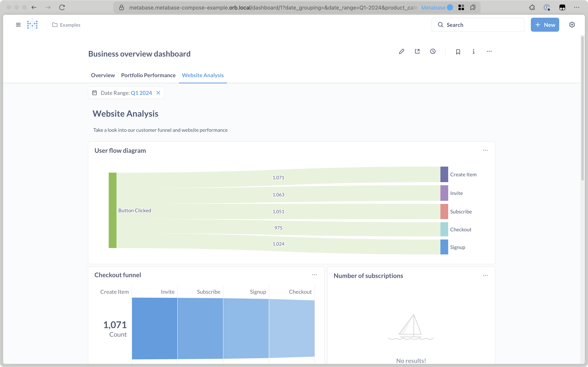Open dashboard history clock icon
Image resolution: width=588 pixels, height=367 pixels.
433,52
